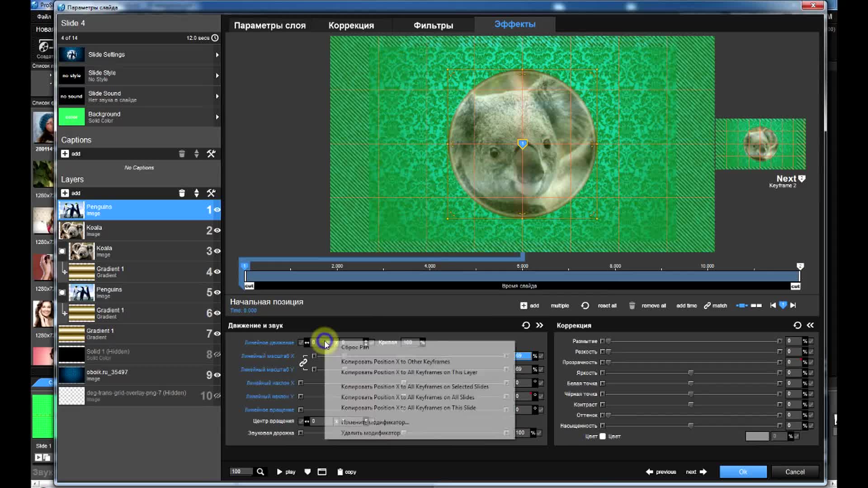The width and height of the screenshot is (868, 488).
Task: Select the deg-trans-grid-overlay hidden layer 10
Action: pyautogui.click(x=139, y=396)
